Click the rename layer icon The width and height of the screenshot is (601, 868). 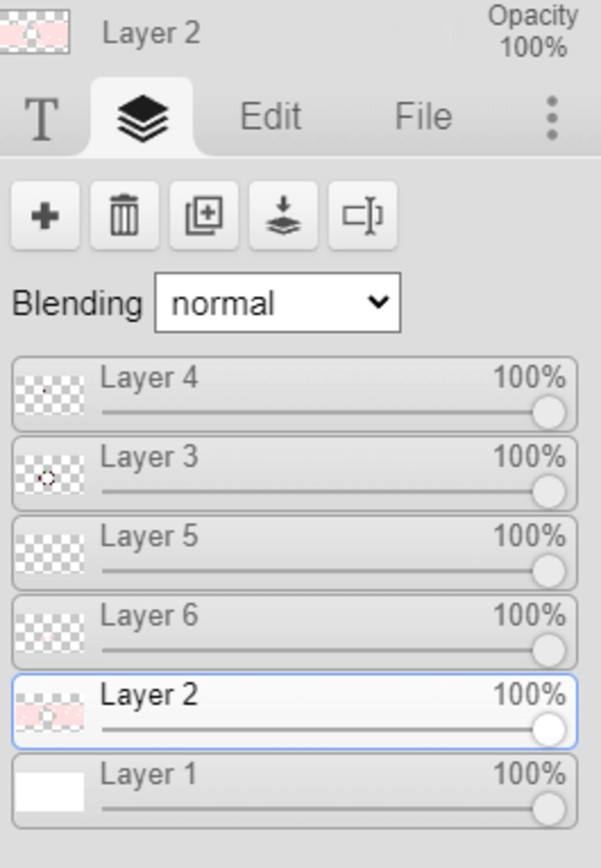pyautogui.click(x=363, y=216)
